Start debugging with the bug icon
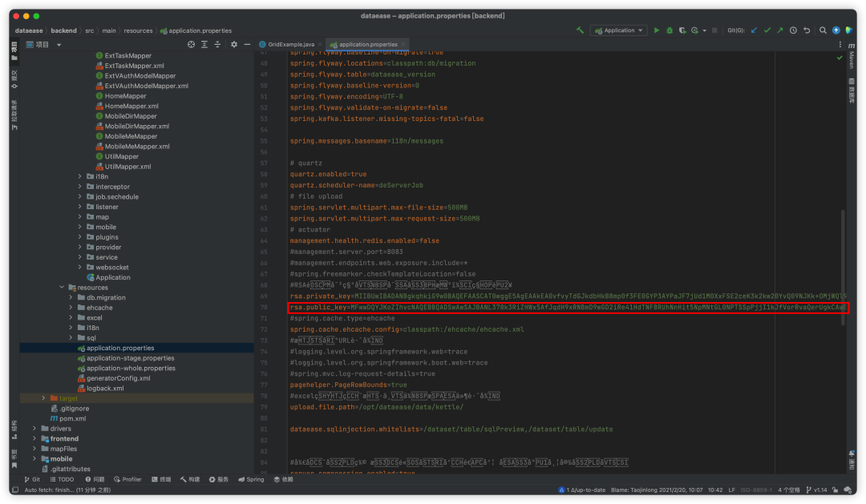Image resolution: width=866 pixels, height=504 pixels. click(669, 30)
